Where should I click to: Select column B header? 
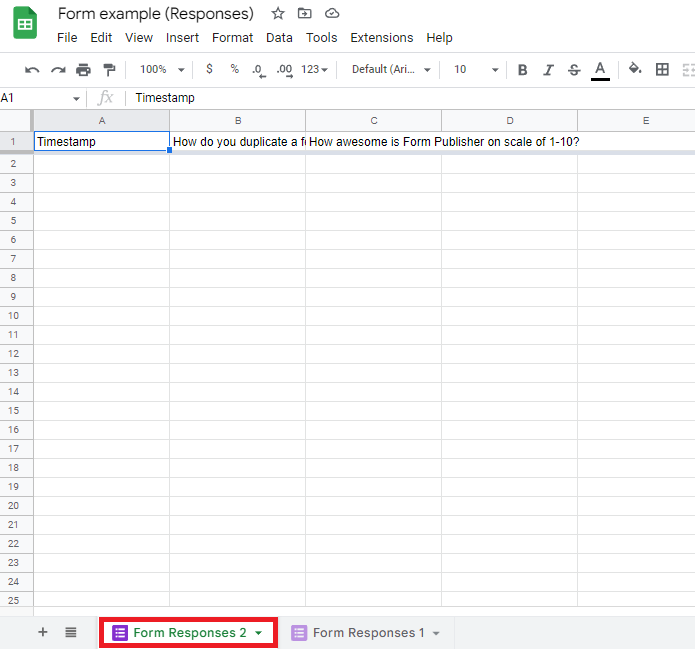[238, 121]
